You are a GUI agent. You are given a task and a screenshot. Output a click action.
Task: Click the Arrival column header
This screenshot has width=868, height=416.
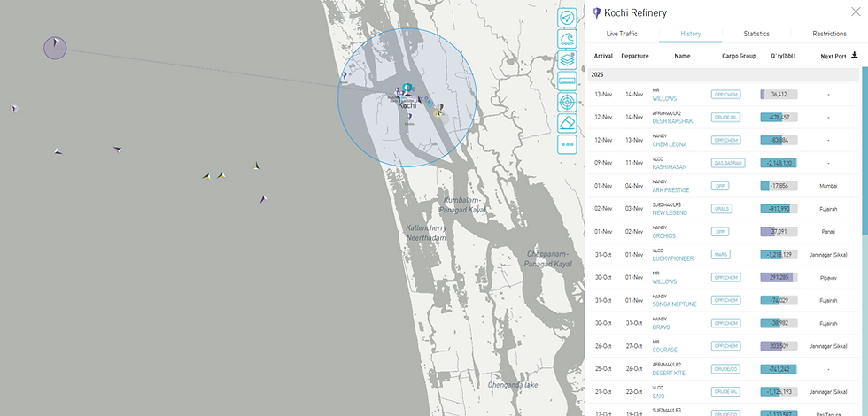tap(603, 56)
